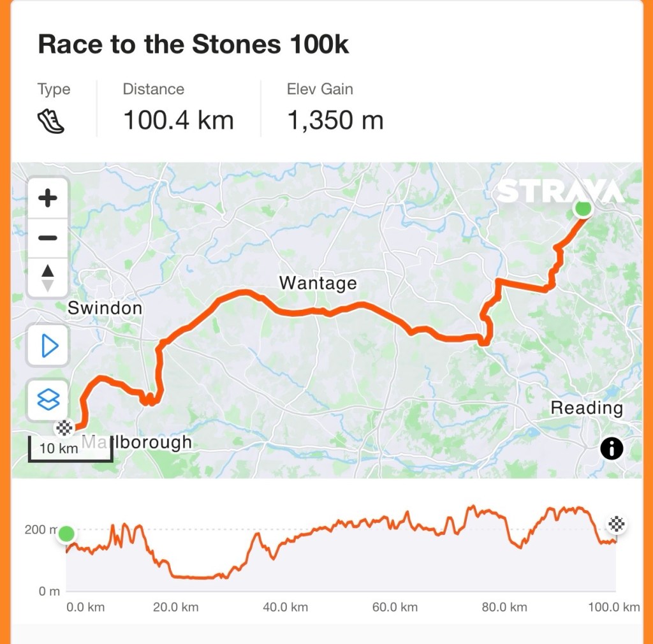Open the map layers selector
Image resolution: width=653 pixels, height=644 pixels.
[x=48, y=400]
